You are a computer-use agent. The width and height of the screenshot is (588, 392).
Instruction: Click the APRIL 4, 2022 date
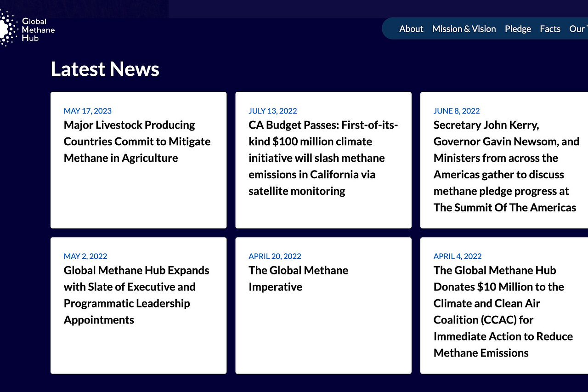click(458, 256)
